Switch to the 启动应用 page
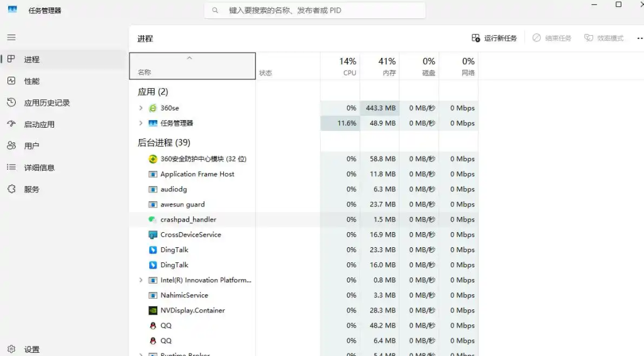Screen dimensions: 644x356 pyautogui.click(x=39, y=125)
